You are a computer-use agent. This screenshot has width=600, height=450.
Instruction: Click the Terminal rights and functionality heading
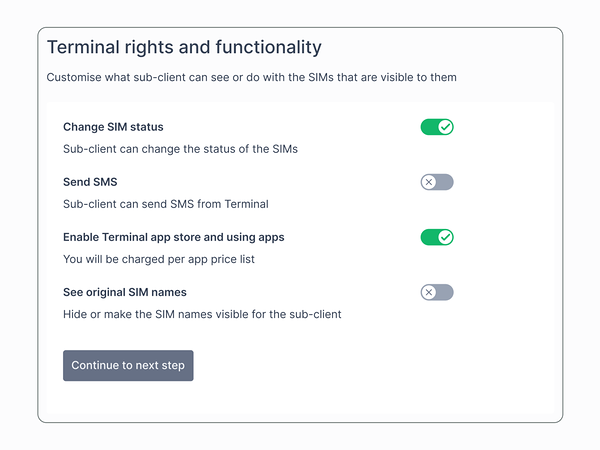(x=184, y=47)
